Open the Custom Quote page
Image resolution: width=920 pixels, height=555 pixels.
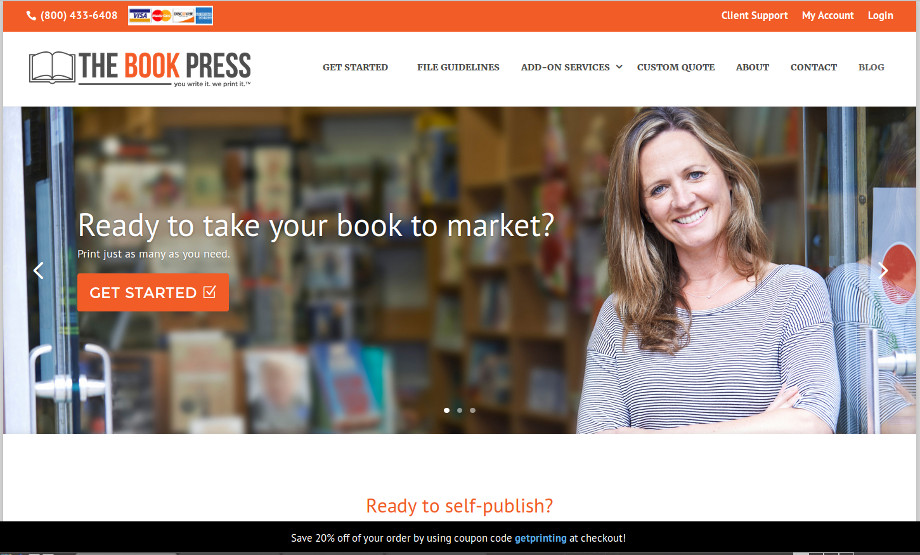pos(676,67)
